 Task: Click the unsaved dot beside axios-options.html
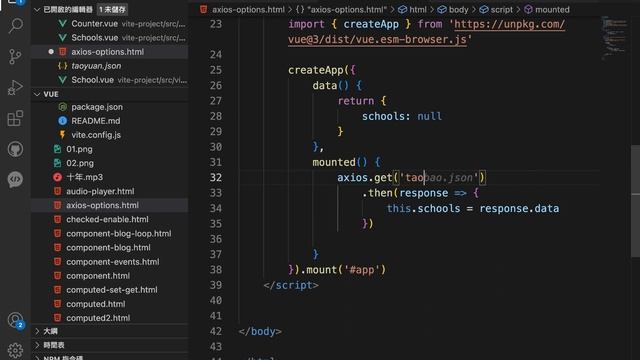click(x=51, y=52)
